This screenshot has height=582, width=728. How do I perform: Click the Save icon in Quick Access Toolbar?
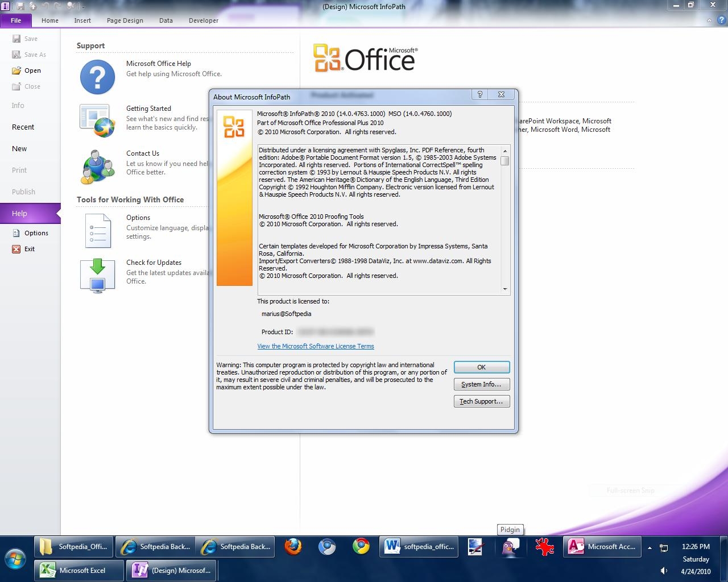20,6
